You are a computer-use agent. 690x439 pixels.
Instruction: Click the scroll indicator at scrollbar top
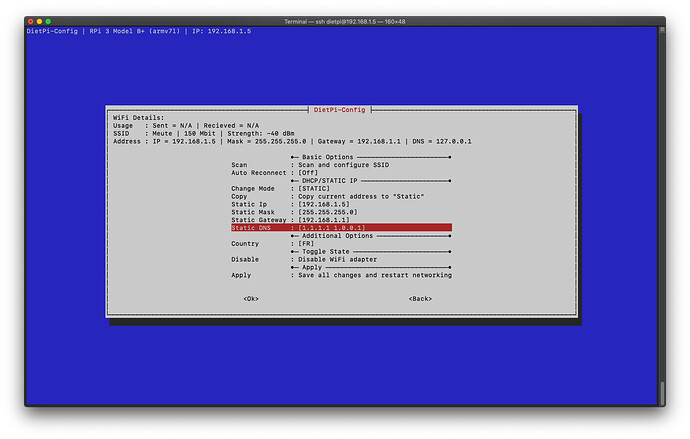click(x=662, y=30)
